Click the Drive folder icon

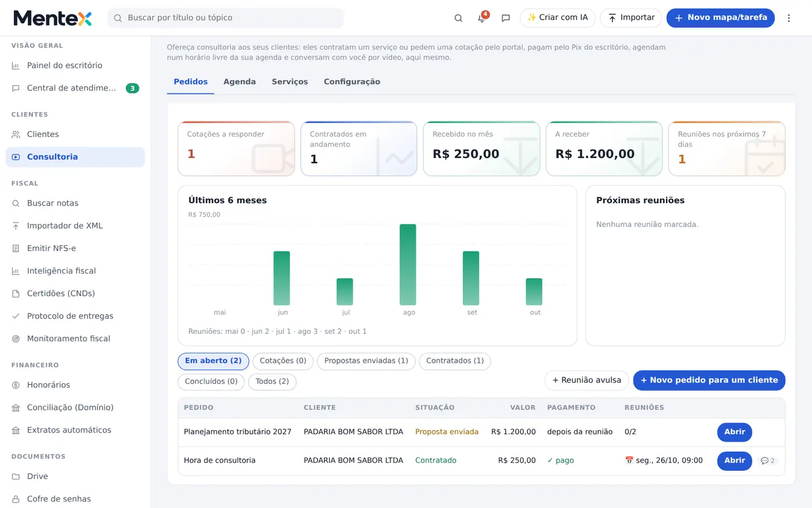pyautogui.click(x=16, y=476)
